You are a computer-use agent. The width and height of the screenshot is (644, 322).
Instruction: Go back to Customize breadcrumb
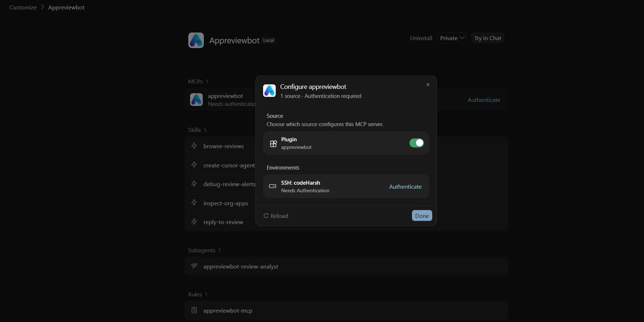tap(23, 7)
